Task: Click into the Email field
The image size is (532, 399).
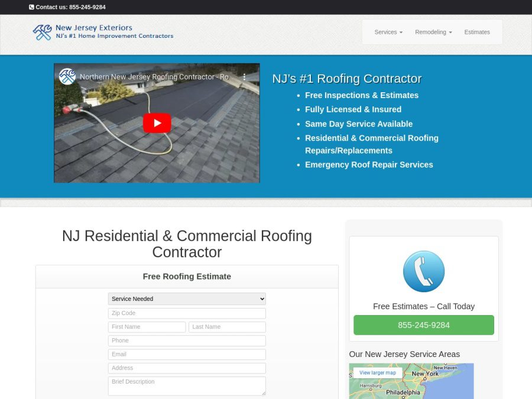Action: click(x=187, y=354)
